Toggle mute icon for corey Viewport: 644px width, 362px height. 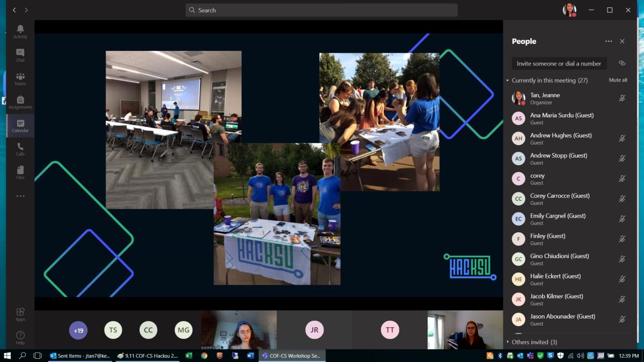pos(622,179)
